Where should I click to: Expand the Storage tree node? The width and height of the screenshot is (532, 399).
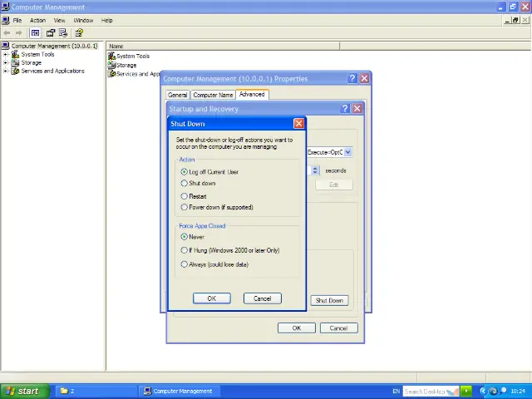pyautogui.click(x=5, y=63)
